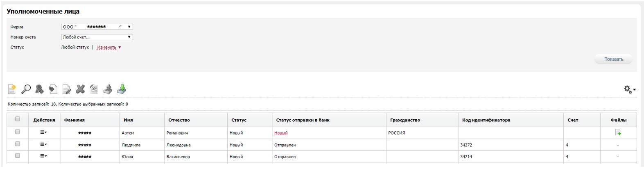
Task: Click the Excel export icon
Action: point(94,89)
